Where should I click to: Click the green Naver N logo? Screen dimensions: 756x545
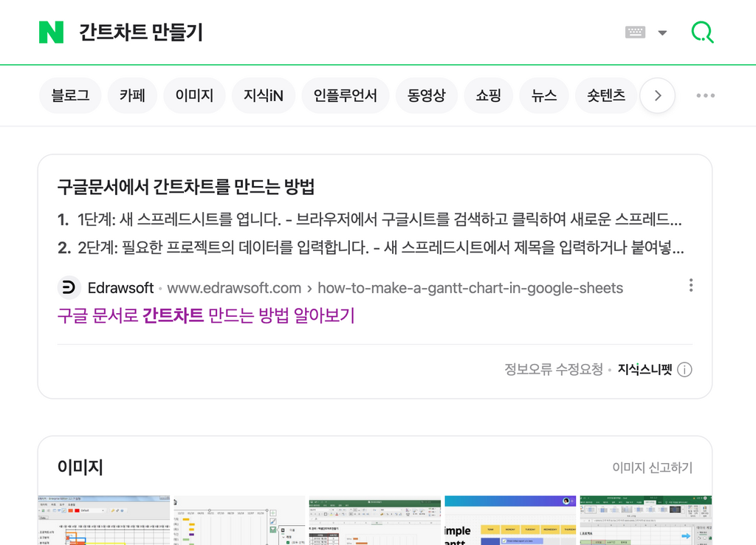(x=51, y=32)
